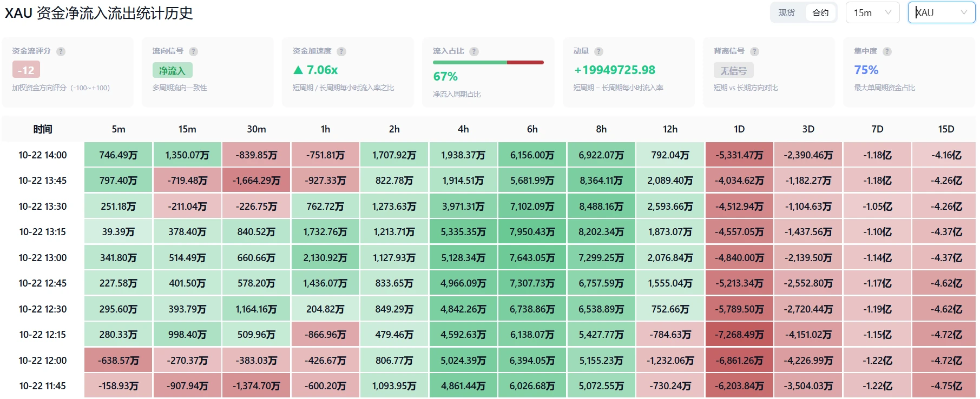
Task: Select the 10-22 14:00 row time
Action: (x=43, y=155)
